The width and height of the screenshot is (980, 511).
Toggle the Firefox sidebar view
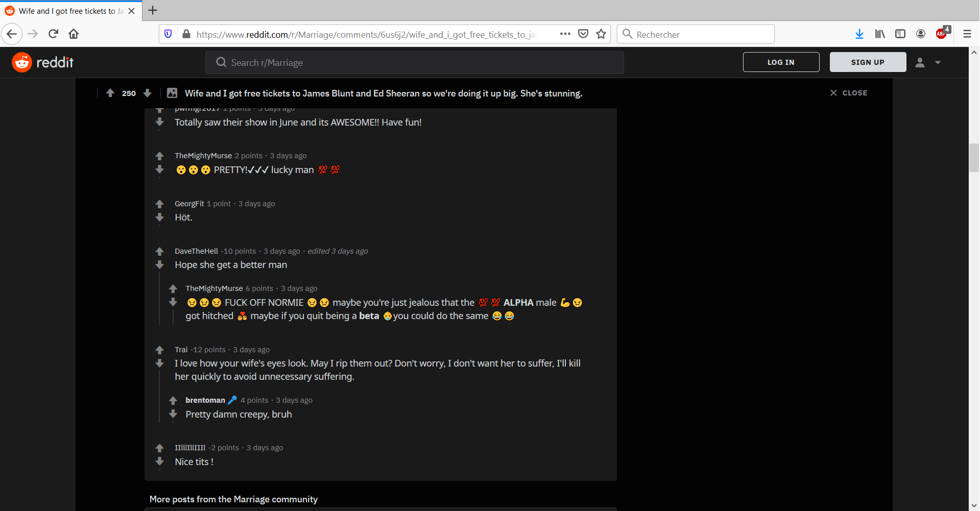point(900,34)
